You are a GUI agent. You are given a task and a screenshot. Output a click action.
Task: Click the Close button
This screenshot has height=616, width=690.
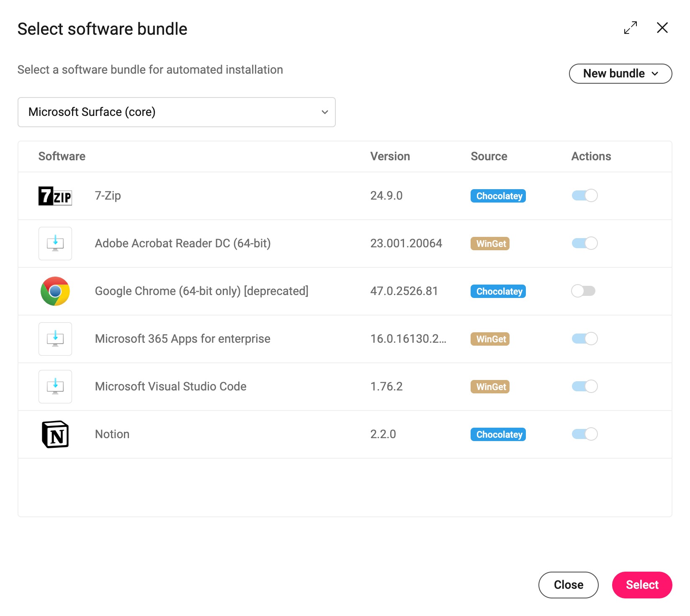569,585
